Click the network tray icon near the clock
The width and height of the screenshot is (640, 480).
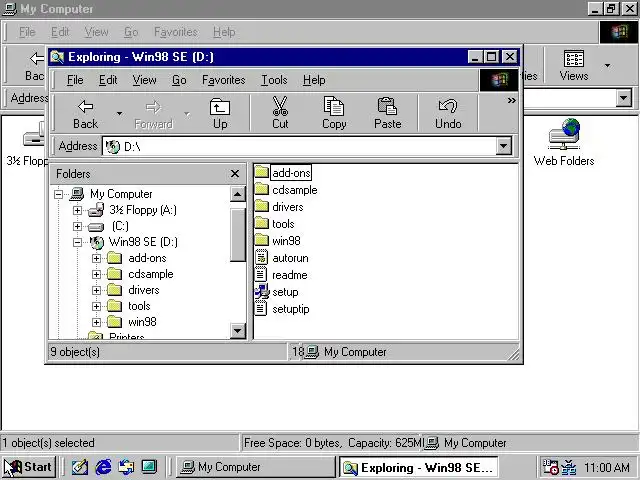click(x=569, y=467)
